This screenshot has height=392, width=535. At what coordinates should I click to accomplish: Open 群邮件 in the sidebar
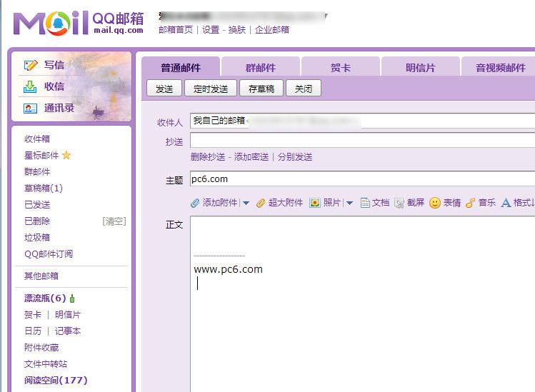(37, 171)
